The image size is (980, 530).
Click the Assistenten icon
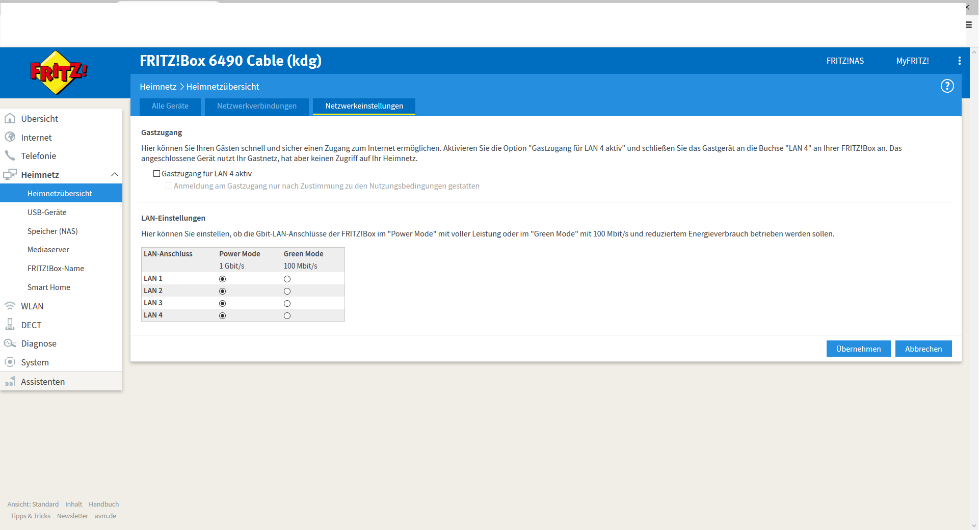click(x=10, y=381)
